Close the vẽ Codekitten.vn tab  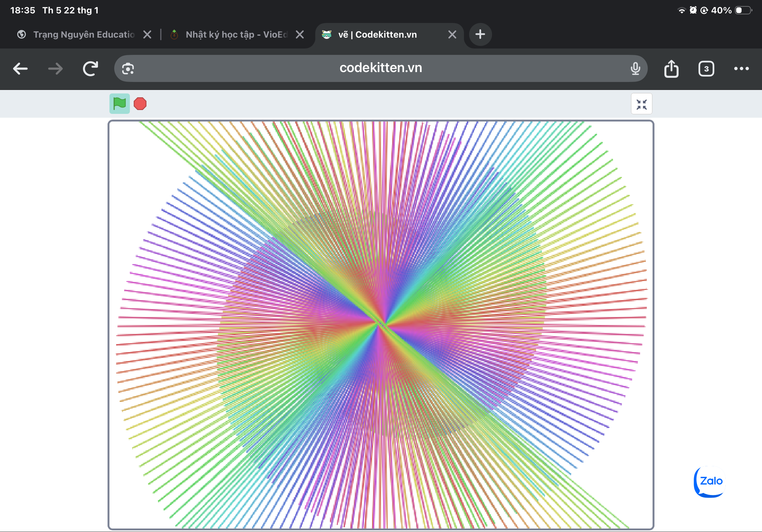(452, 34)
